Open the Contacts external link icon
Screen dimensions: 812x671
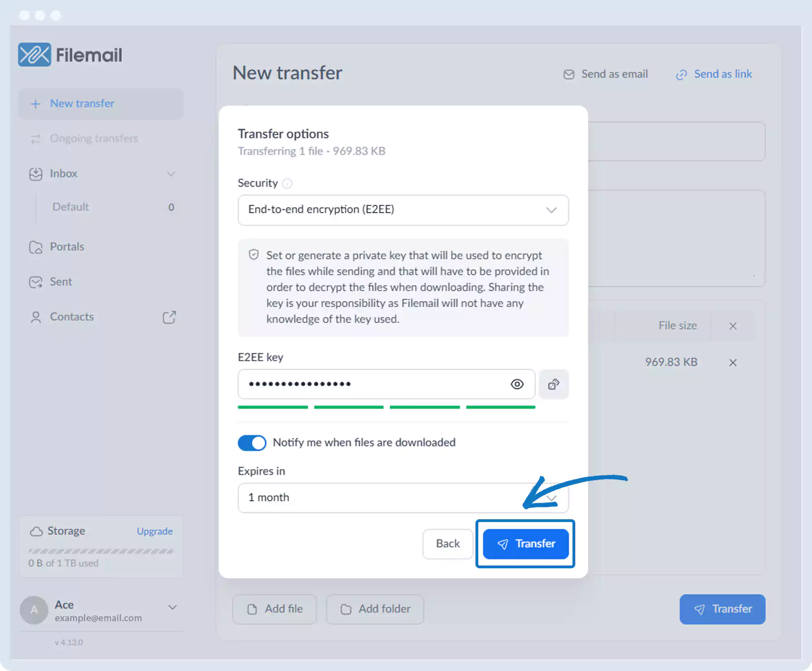click(x=169, y=317)
